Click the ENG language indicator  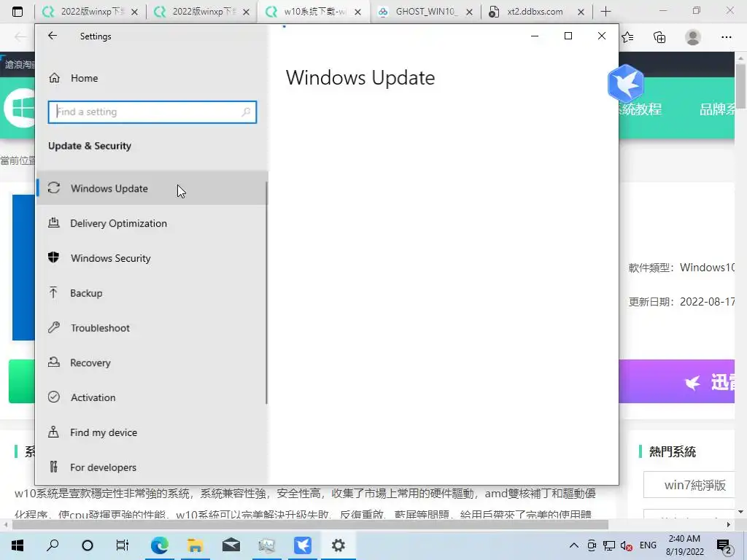click(x=648, y=545)
